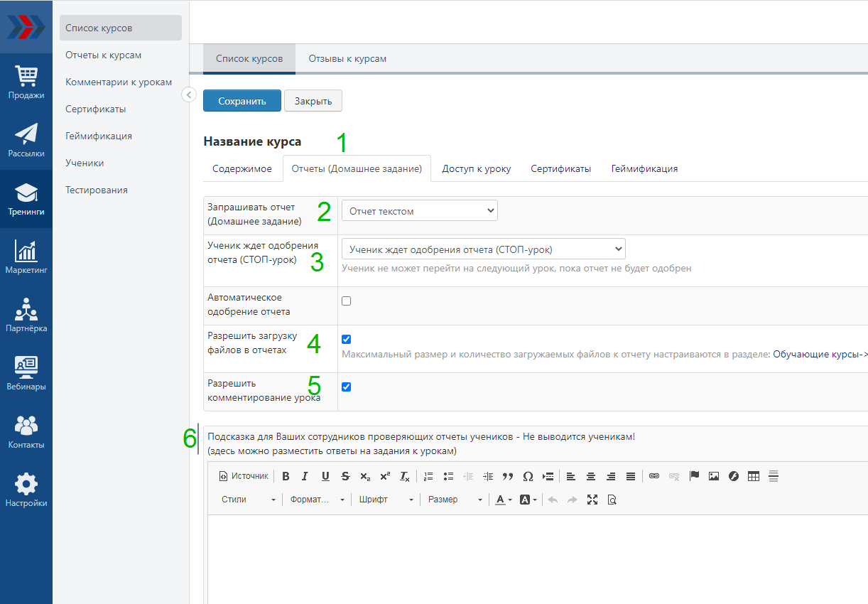Open the Продажи section in sidebar
The image size is (868, 604).
click(26, 82)
